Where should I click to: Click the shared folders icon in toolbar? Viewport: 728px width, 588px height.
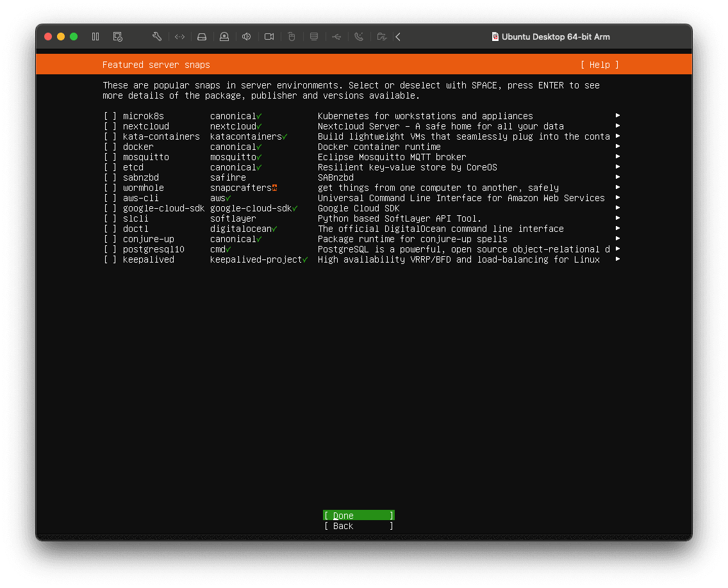(x=382, y=37)
